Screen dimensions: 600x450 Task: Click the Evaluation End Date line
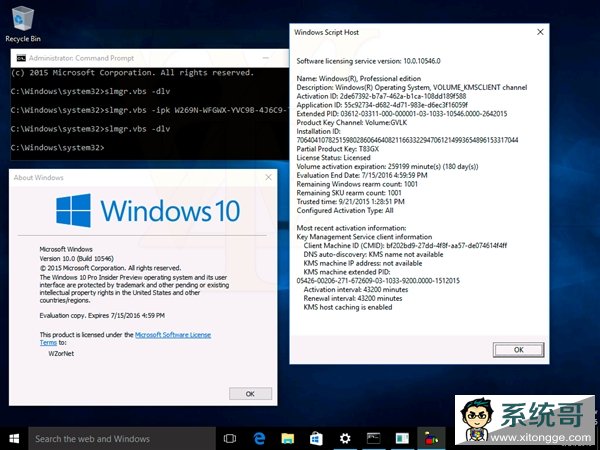pos(362,175)
